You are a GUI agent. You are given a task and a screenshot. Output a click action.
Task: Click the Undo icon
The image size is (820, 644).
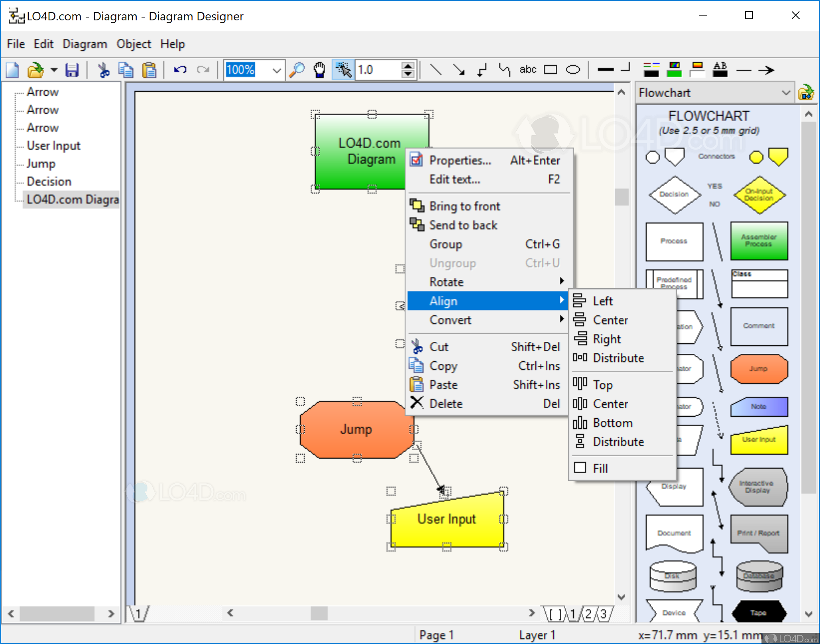[x=179, y=69]
